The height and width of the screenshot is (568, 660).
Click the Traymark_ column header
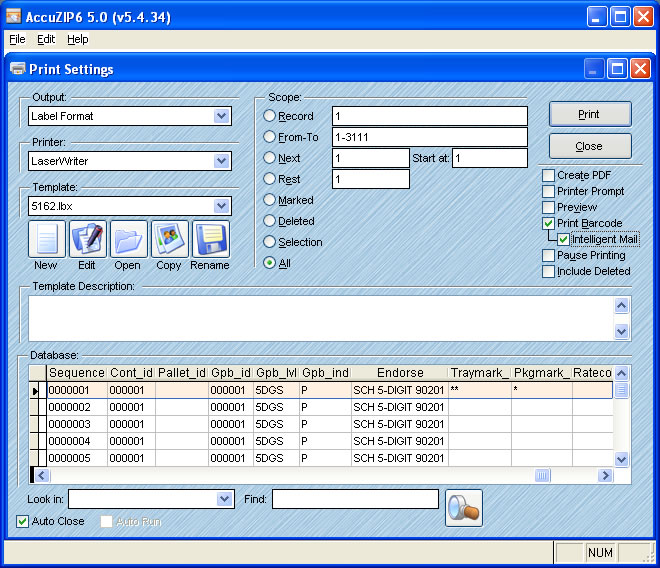coord(480,373)
